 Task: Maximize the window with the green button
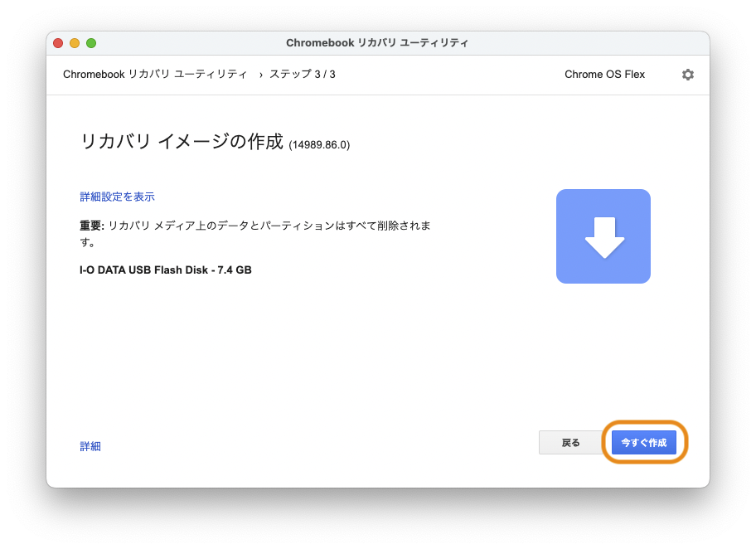tap(91, 43)
